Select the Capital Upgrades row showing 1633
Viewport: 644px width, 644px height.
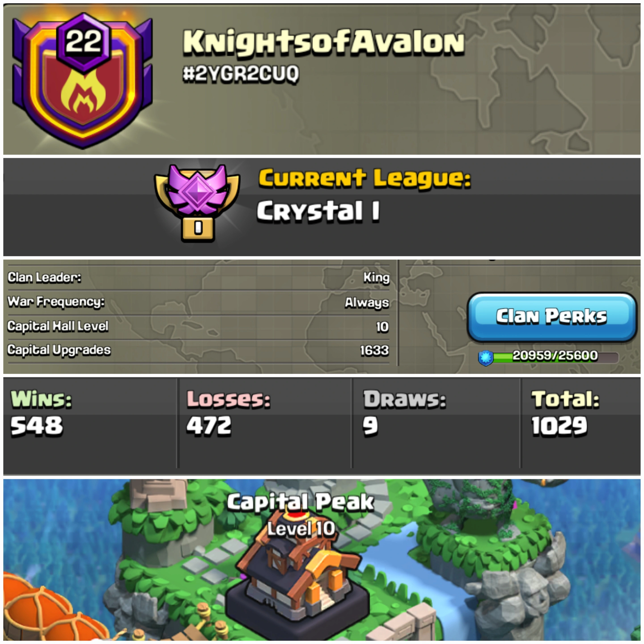[198, 350]
